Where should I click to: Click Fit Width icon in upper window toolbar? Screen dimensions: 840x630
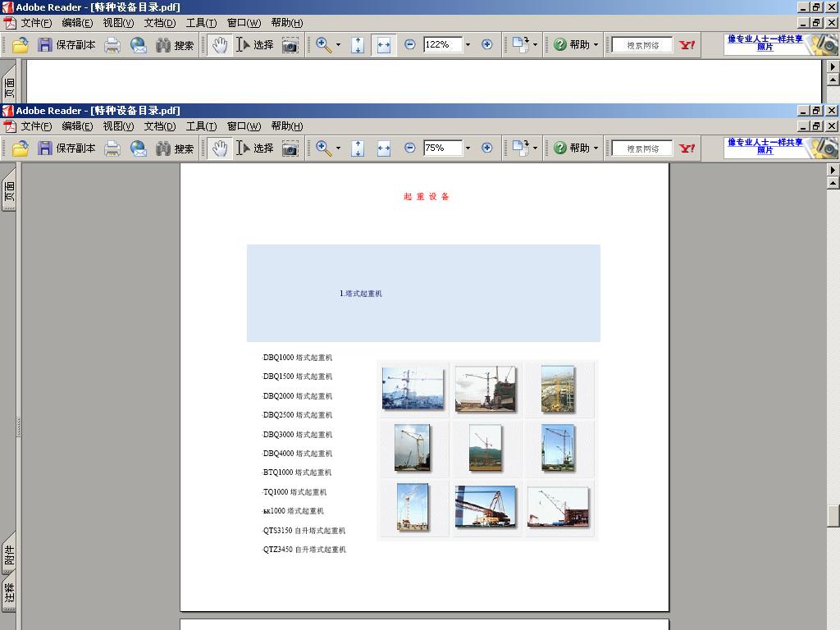pyautogui.click(x=384, y=45)
